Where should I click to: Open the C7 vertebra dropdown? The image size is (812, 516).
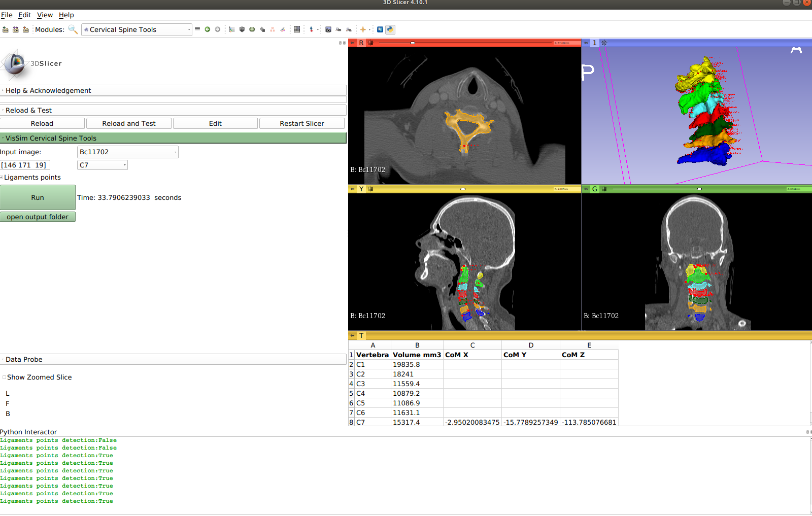(103, 165)
